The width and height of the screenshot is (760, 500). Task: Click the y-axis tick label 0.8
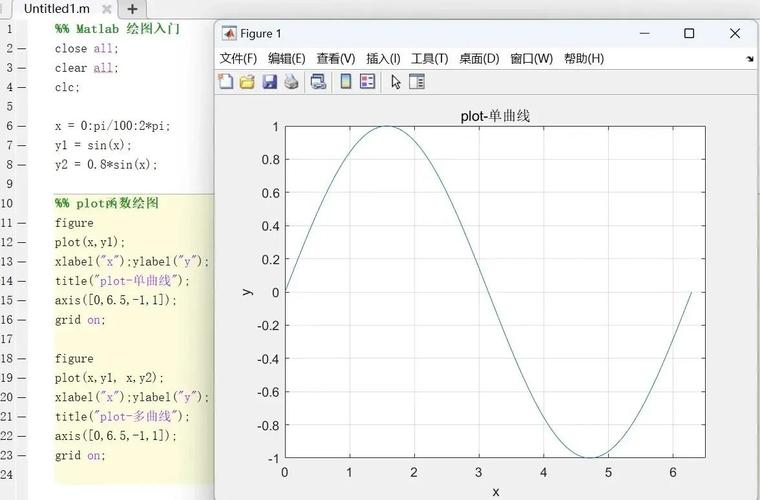coord(270,160)
